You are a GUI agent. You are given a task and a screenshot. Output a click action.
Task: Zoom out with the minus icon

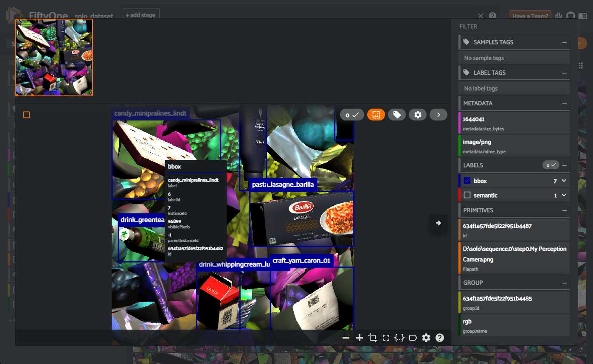[x=346, y=338]
